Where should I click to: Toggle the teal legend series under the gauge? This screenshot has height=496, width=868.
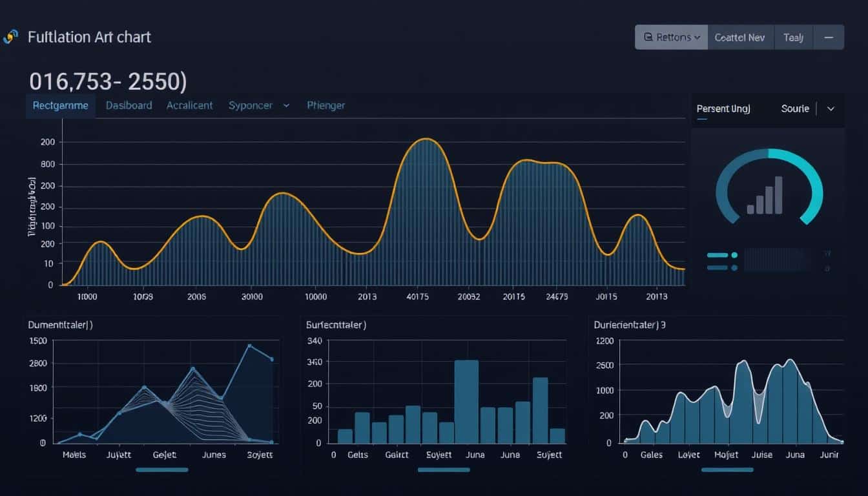[x=723, y=255]
